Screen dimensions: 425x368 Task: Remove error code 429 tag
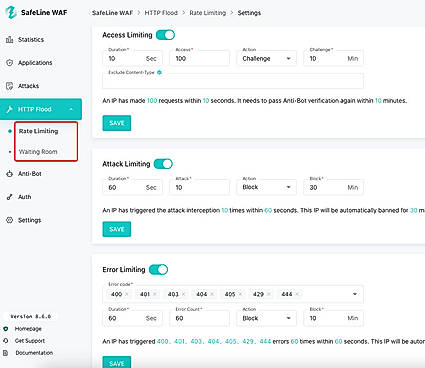[269, 294]
